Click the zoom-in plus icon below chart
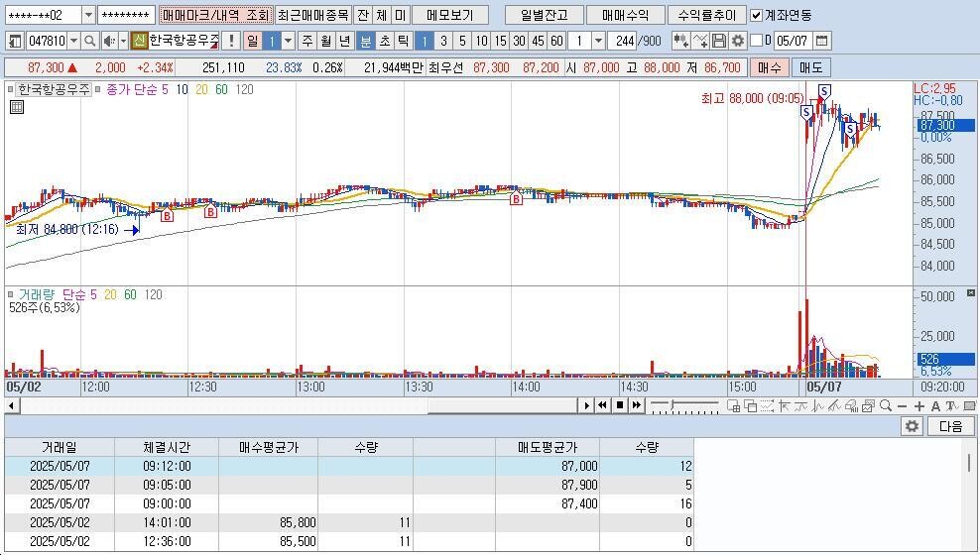The image size is (980, 555). tap(919, 406)
